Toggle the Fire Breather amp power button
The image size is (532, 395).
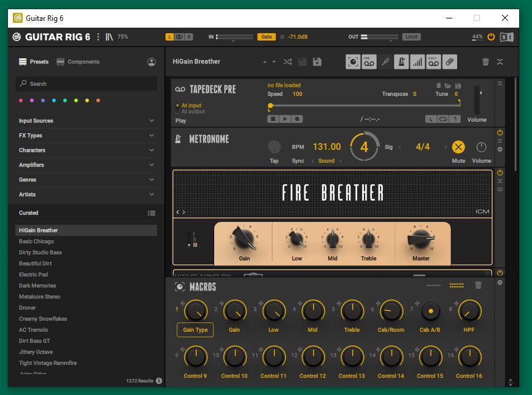pyautogui.click(x=499, y=173)
